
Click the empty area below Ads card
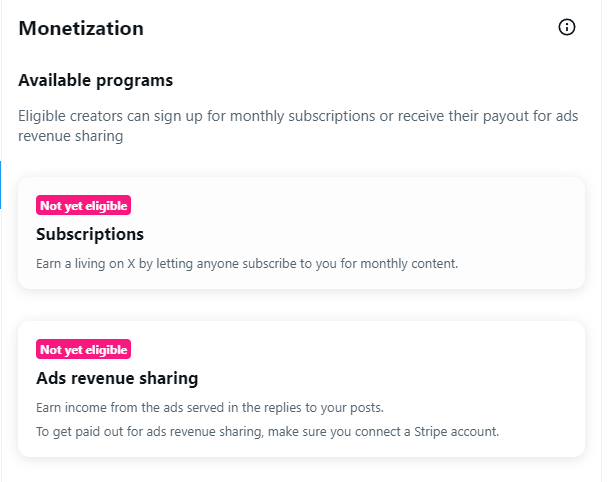tap(301, 470)
